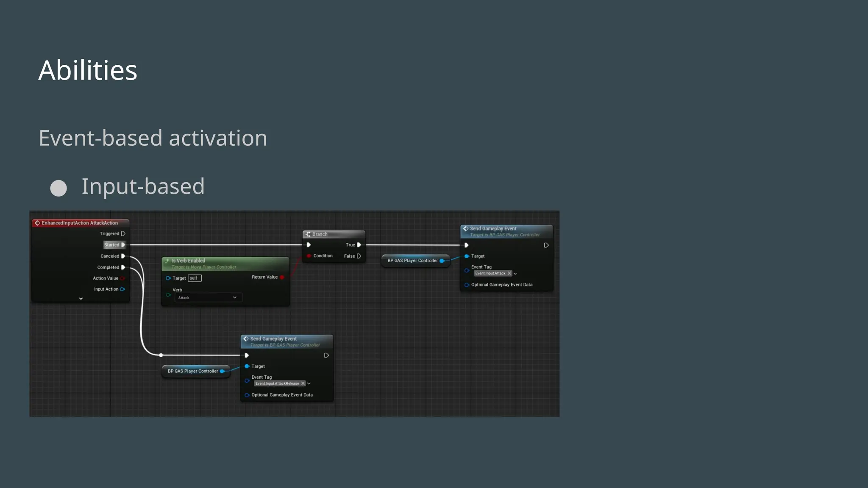Click the Started execution pin
Screen dimensions: 868x488
tap(123, 245)
